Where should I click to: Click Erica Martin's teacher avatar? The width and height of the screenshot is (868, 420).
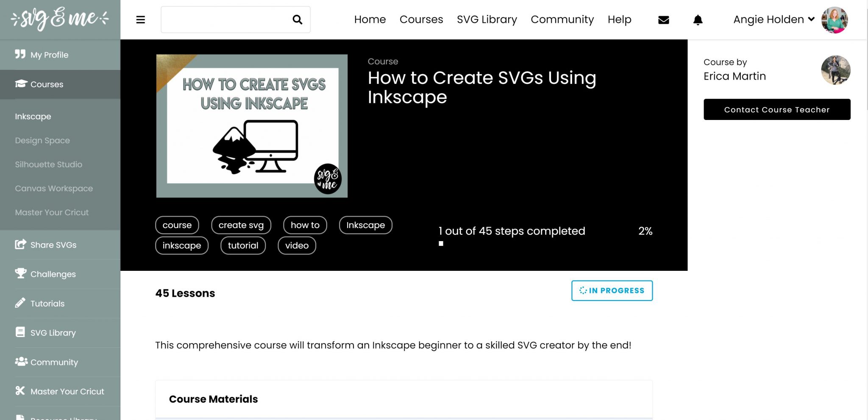[836, 70]
